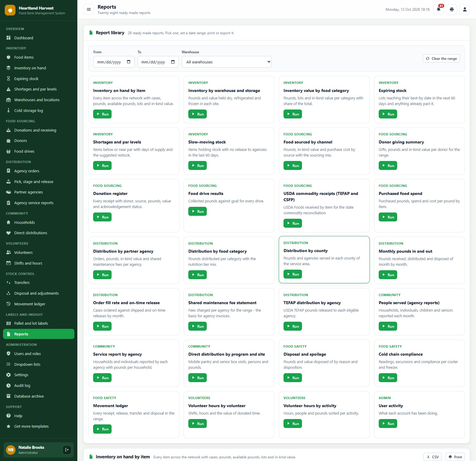Click the Inventory on hand layers icon

pos(9,68)
